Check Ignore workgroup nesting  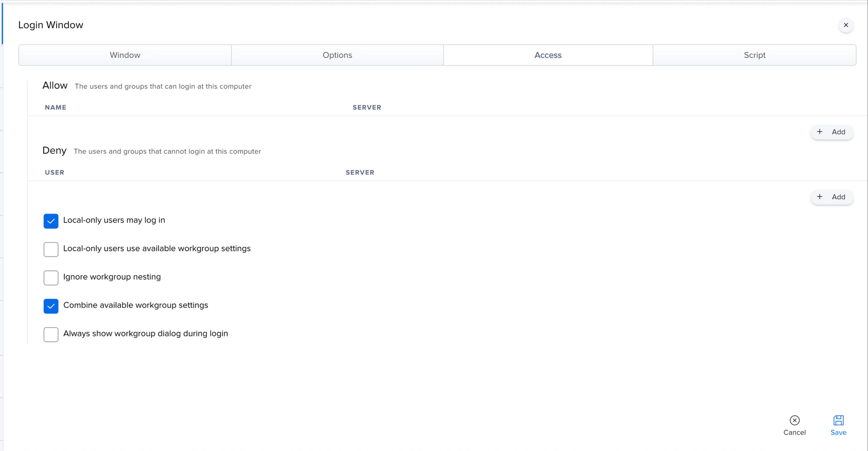point(51,278)
